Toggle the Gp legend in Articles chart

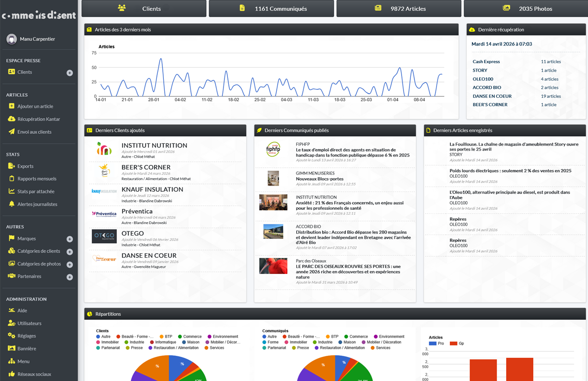457,343
